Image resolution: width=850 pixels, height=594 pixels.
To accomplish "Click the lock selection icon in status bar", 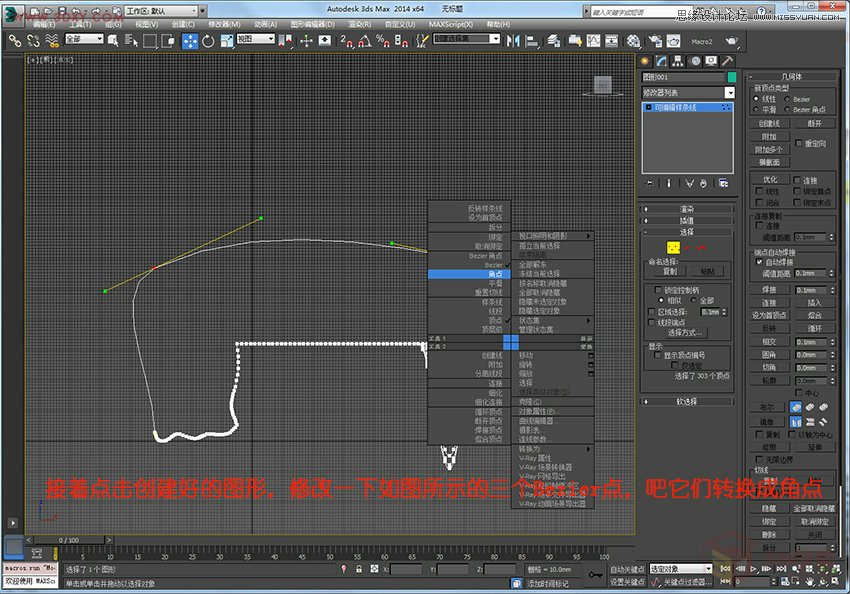I will (358, 569).
